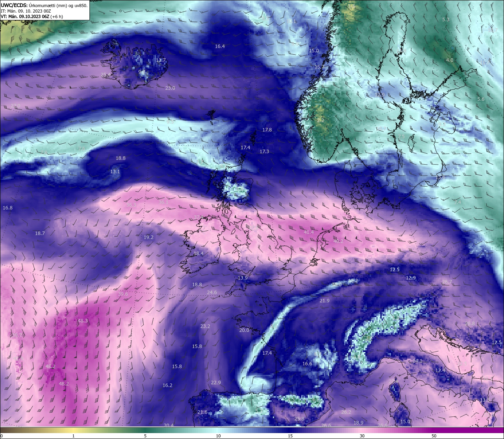Click the 26.8 value on the right side
Screen dimensions: 504x439
coord(470,324)
